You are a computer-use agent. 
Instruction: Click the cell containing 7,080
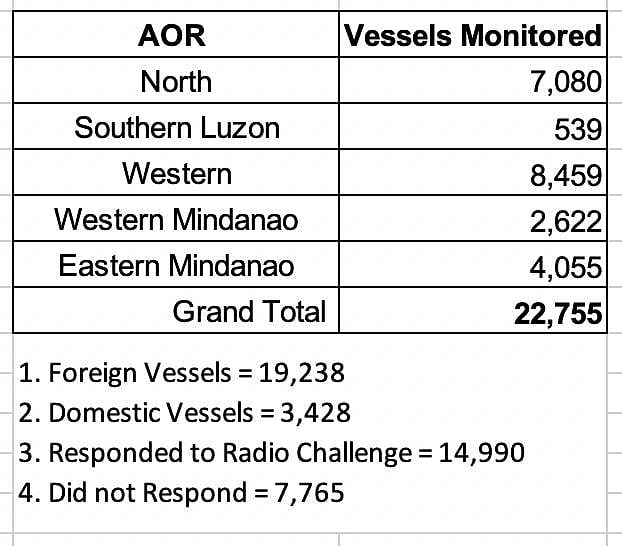pos(472,81)
